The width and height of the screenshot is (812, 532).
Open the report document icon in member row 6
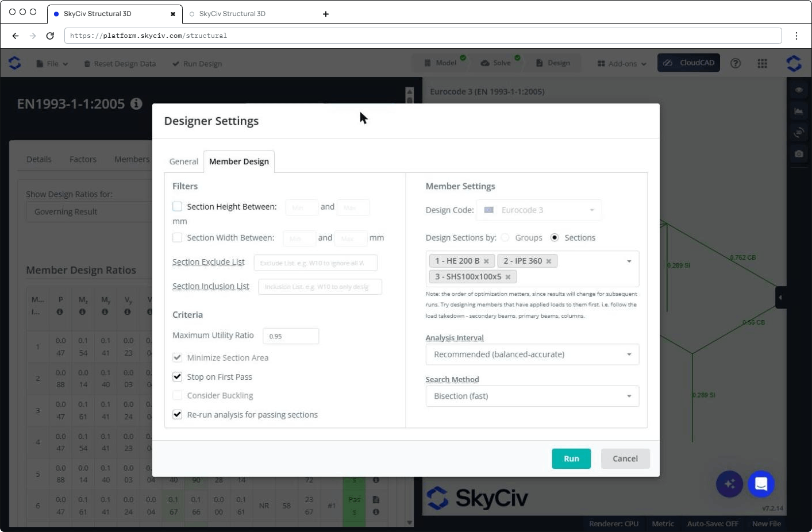[x=376, y=499]
